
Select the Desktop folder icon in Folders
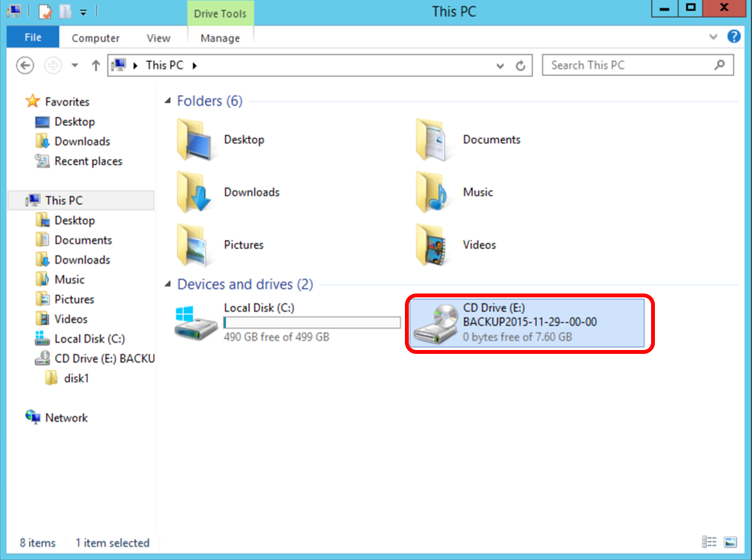coord(194,139)
